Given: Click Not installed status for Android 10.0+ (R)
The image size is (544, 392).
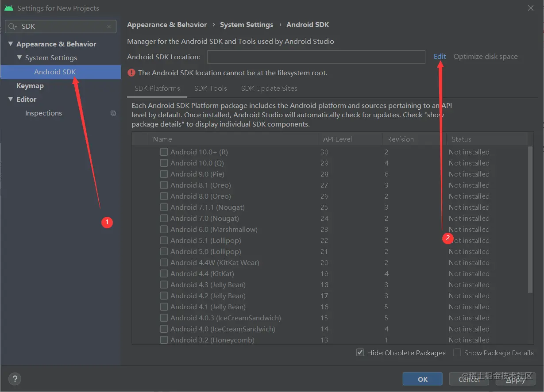Looking at the screenshot, I should 469,152.
